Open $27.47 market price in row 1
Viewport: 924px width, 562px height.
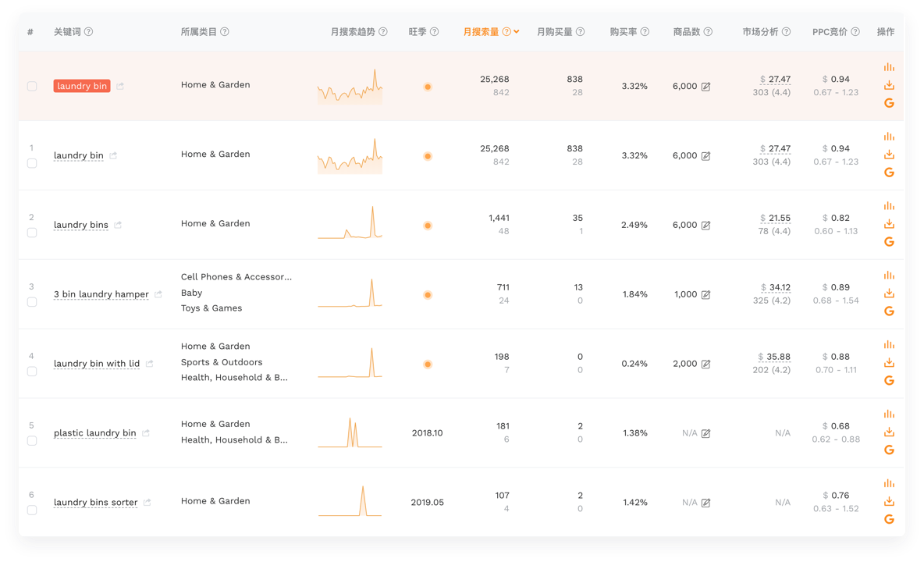tap(775, 148)
